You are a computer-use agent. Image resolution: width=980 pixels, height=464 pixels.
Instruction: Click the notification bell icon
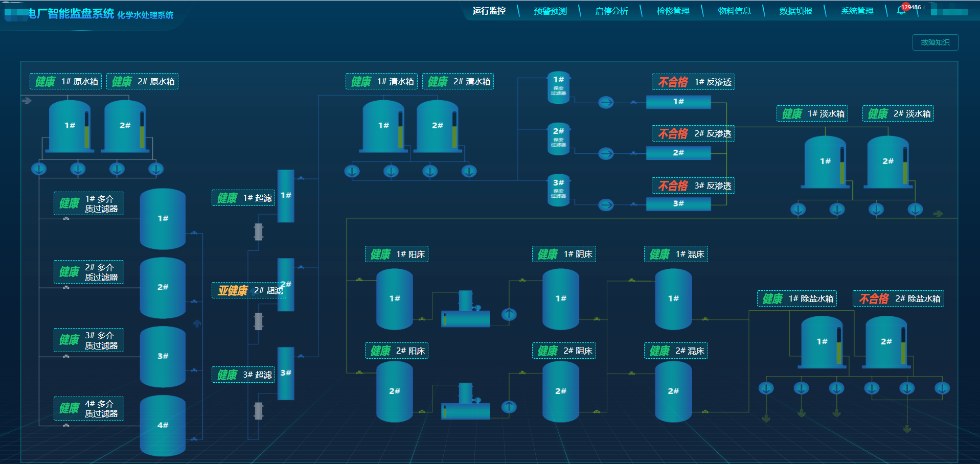coord(901,11)
